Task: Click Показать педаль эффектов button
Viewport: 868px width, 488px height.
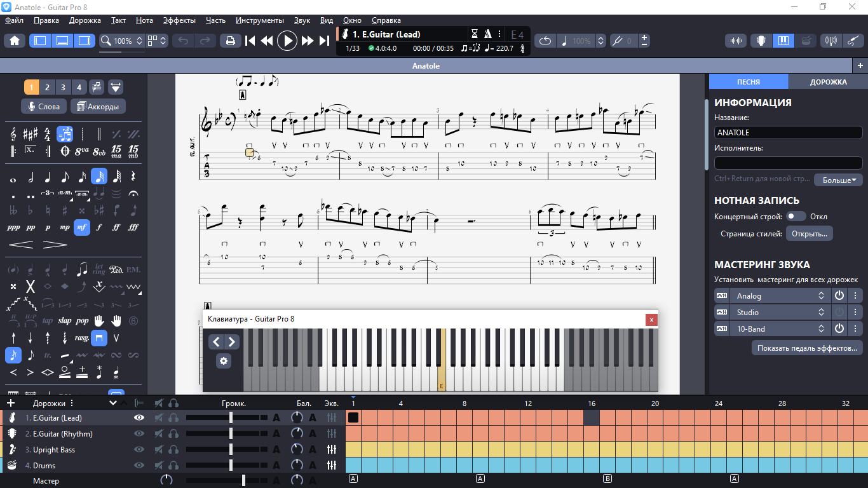Action: (807, 348)
